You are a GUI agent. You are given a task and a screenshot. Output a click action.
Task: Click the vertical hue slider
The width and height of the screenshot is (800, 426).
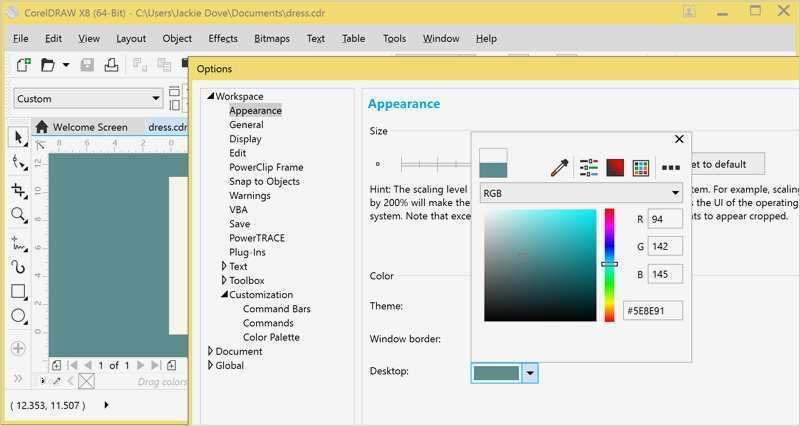(609, 265)
